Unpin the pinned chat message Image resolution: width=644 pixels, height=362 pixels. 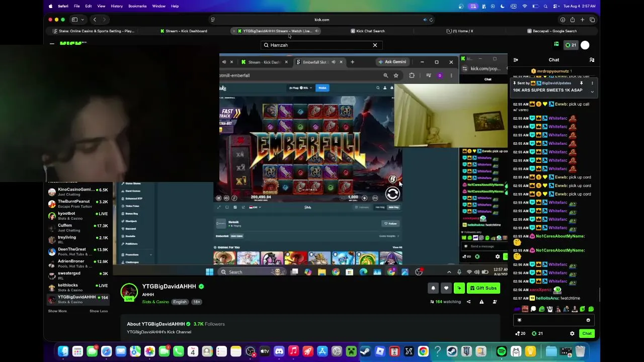(581, 83)
